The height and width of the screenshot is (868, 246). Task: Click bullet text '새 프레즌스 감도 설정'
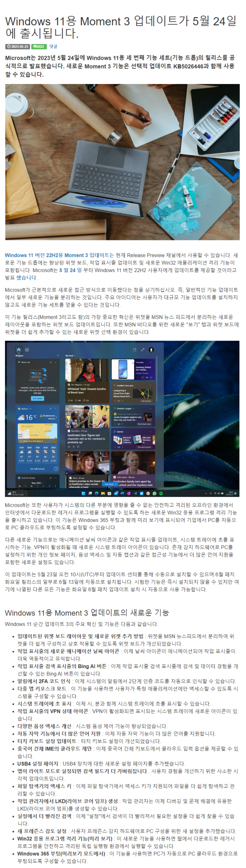pos(42,831)
